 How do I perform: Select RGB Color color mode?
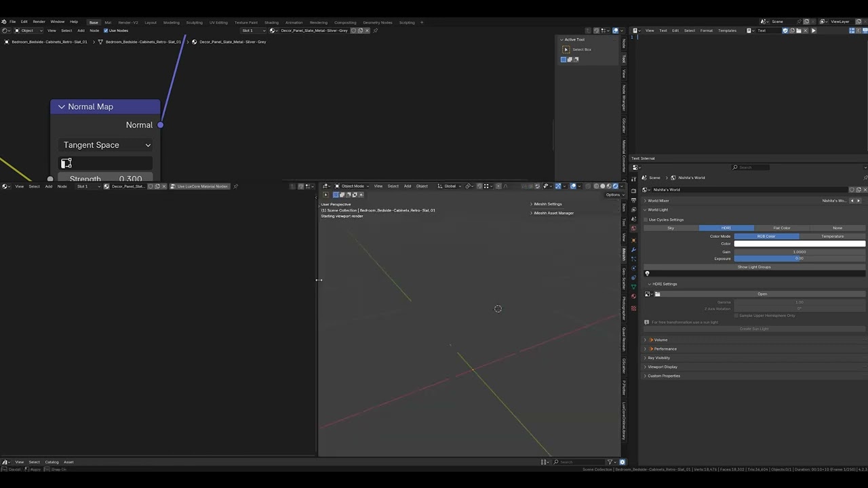coord(766,236)
